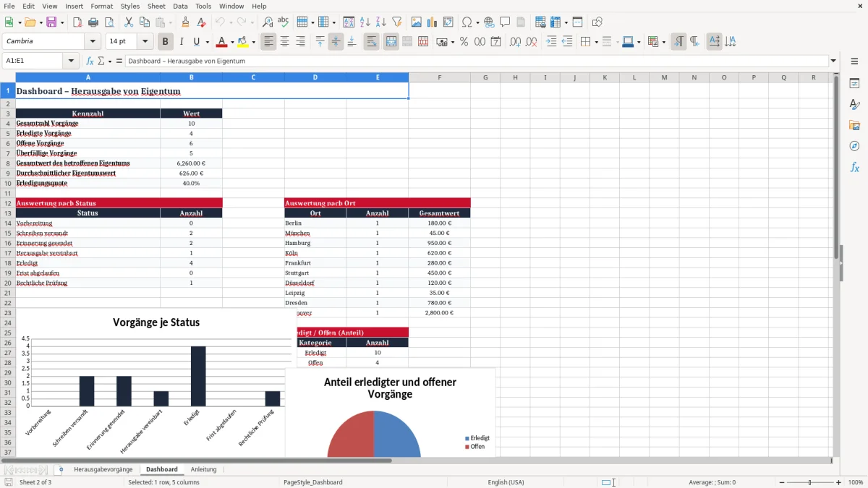Toggle Italic formatting button
This screenshot has width=868, height=488.
[181, 42]
